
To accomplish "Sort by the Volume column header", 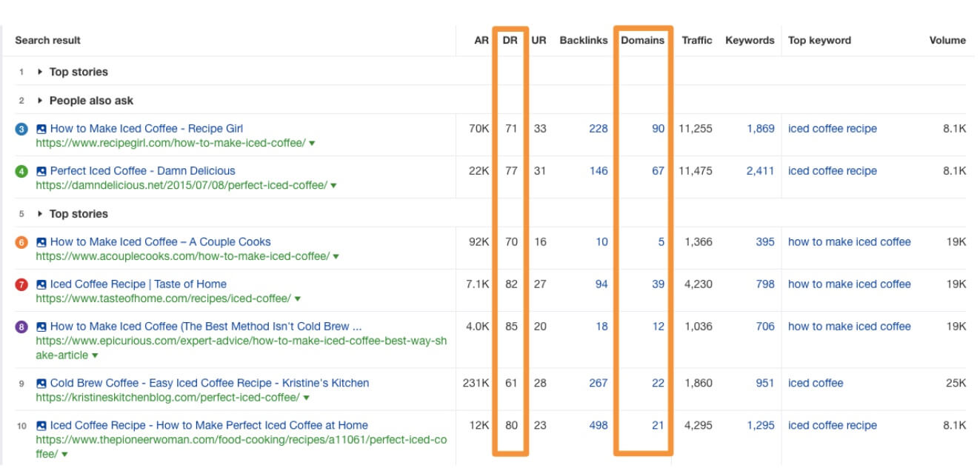I will (x=947, y=40).
